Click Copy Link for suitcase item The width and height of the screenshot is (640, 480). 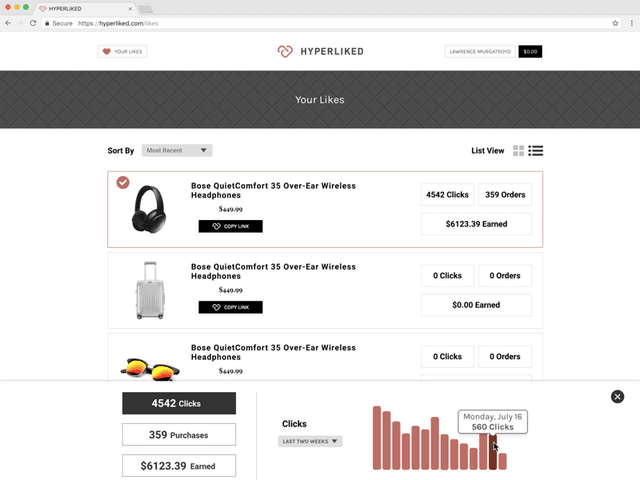tap(230, 307)
